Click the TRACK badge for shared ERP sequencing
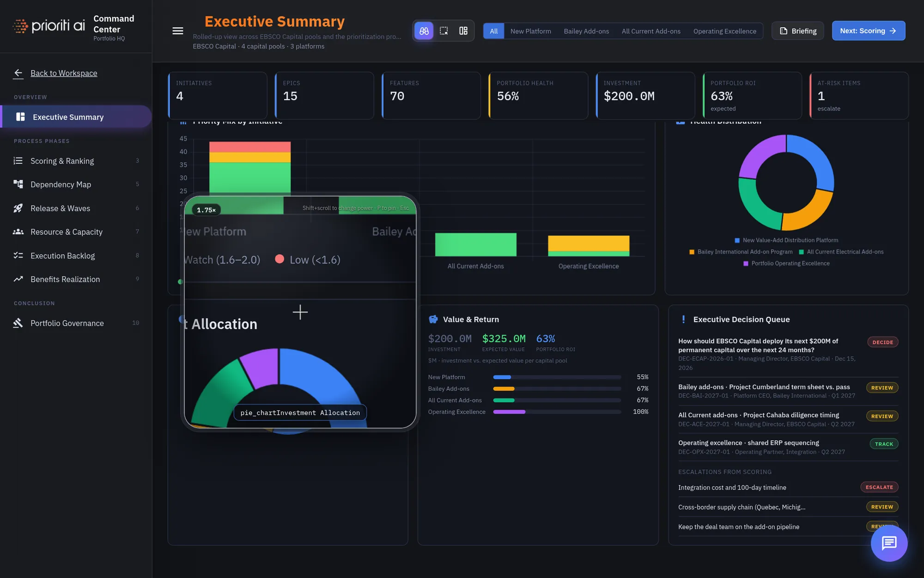The width and height of the screenshot is (924, 578). tap(883, 444)
